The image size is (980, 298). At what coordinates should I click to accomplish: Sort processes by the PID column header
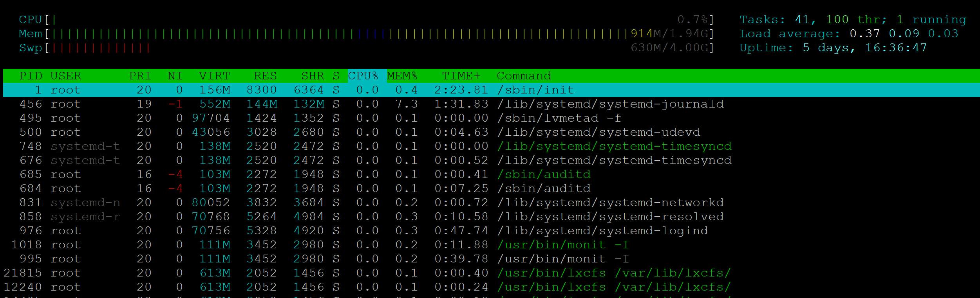(31, 76)
